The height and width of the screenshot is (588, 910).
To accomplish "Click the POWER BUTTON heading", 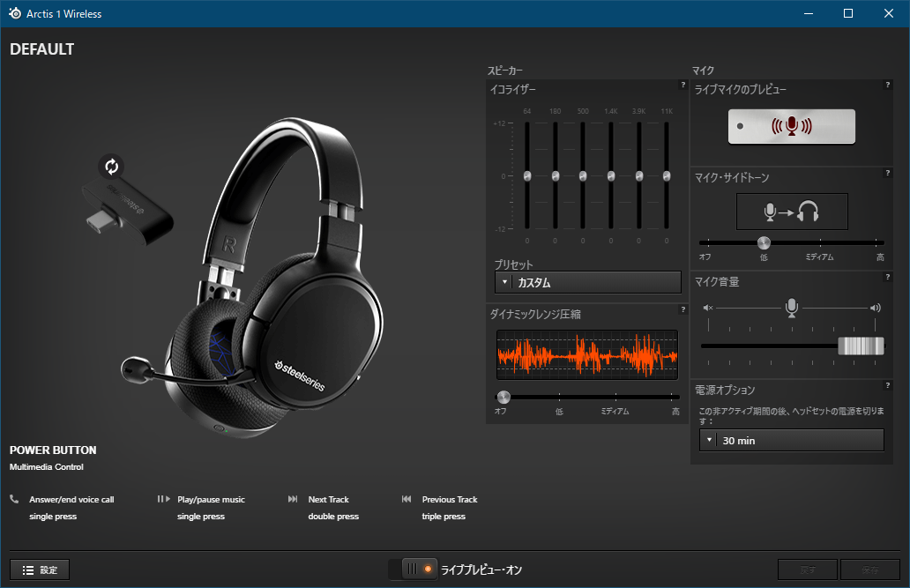I will click(x=53, y=450).
